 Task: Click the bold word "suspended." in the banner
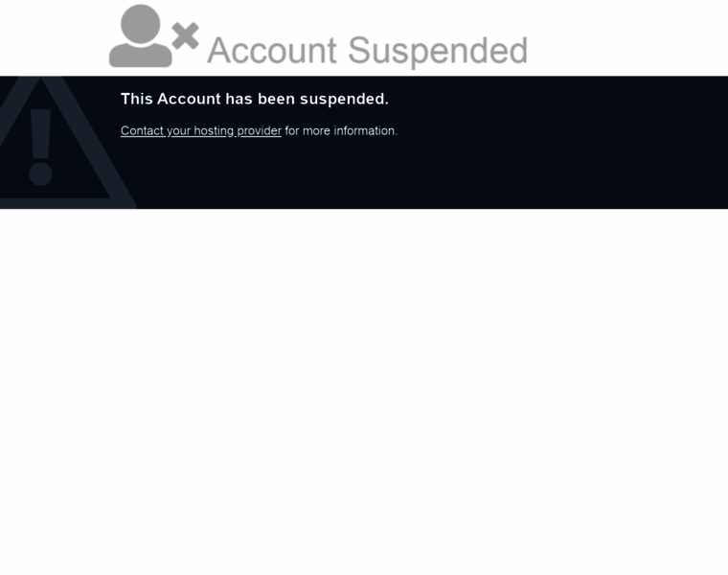(x=344, y=100)
